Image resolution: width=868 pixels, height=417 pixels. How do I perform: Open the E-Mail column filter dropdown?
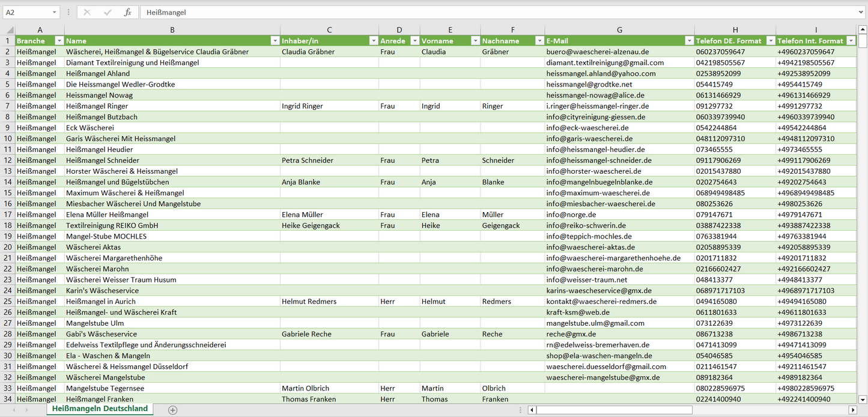point(688,41)
